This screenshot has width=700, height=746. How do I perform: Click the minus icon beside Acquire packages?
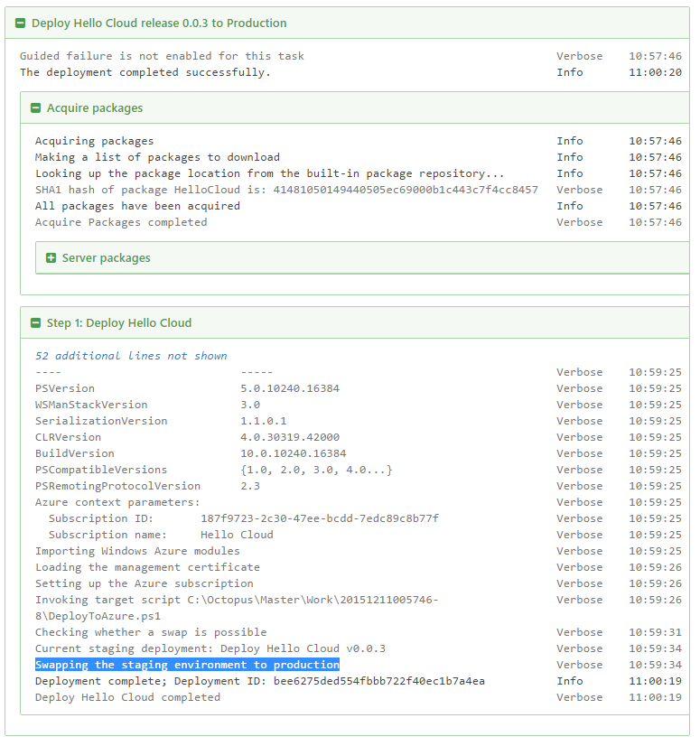coord(36,108)
